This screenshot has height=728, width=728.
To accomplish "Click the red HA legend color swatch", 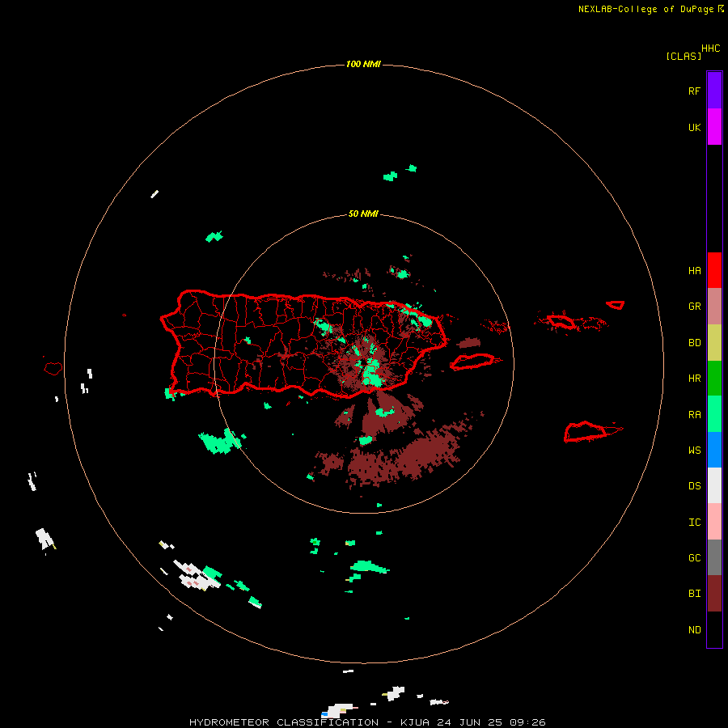I will (714, 270).
